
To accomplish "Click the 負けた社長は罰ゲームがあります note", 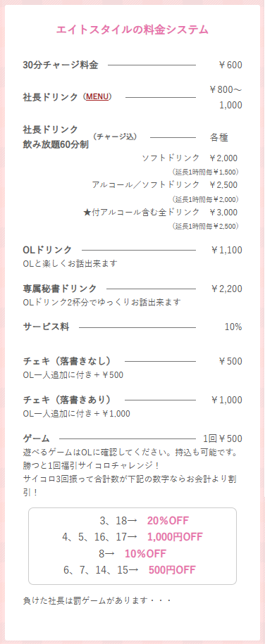I will [97, 600].
